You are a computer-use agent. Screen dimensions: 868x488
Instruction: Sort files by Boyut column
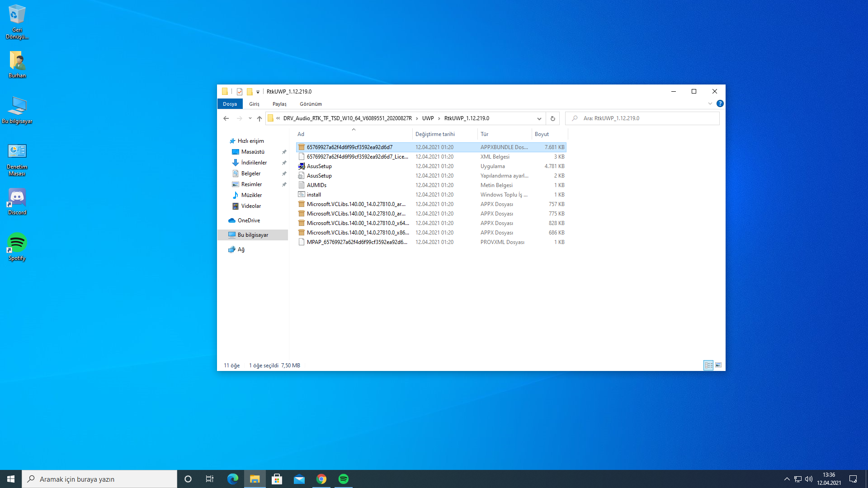(542, 134)
